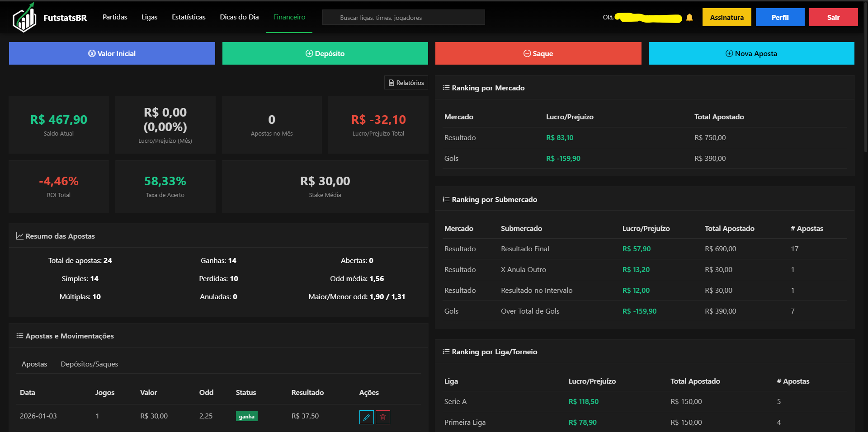Open the Ligas menu
The width and height of the screenshot is (868, 432).
point(150,17)
